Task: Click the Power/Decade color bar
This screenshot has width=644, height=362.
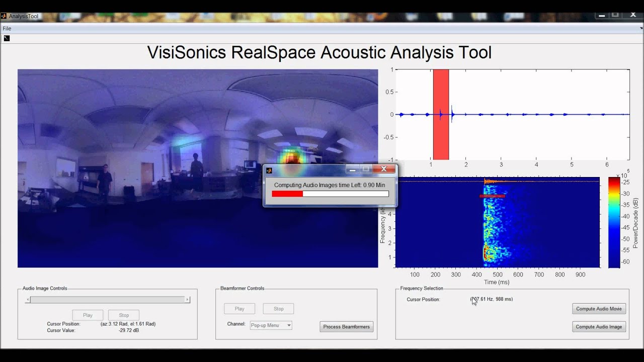Action: [614, 222]
